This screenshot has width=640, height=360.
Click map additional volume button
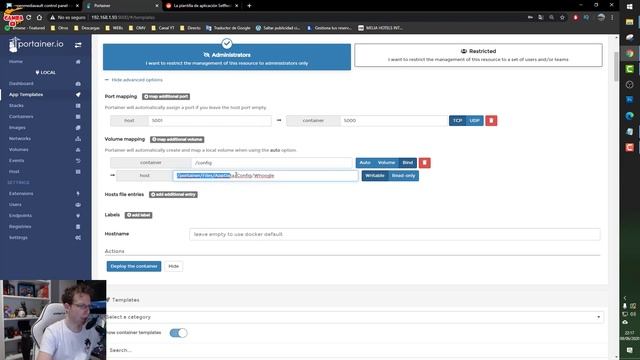click(177, 140)
